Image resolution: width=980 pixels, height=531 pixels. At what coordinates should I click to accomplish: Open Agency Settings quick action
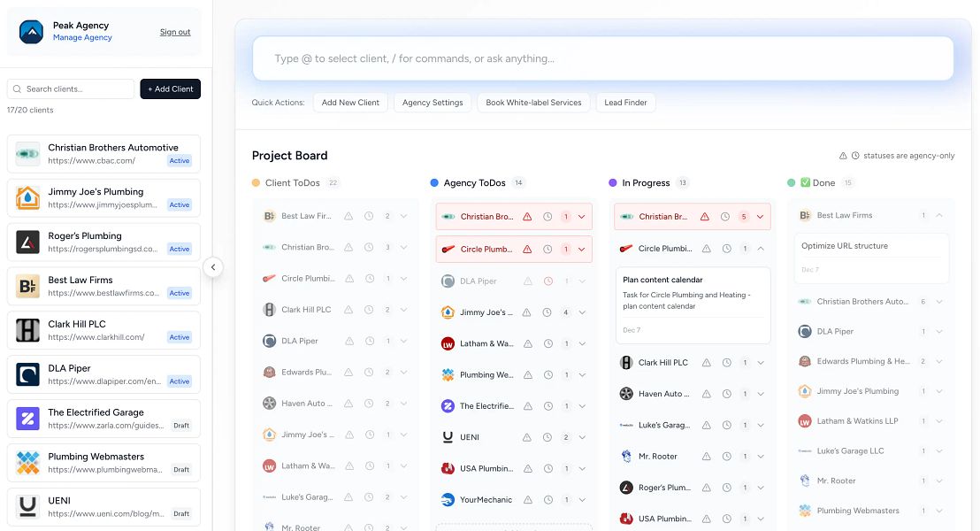433,103
